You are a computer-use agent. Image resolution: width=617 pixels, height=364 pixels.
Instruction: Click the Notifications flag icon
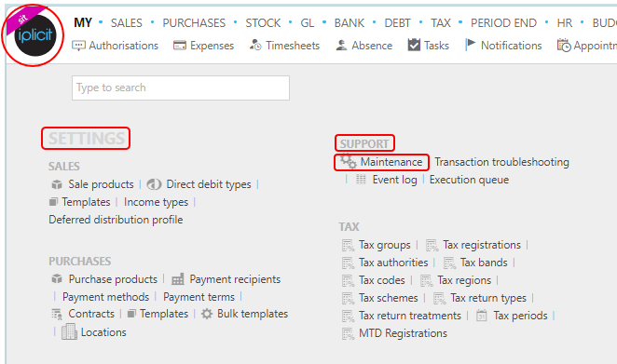coord(471,45)
